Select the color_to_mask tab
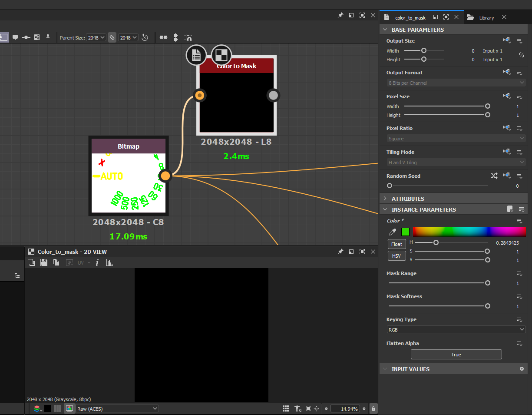 410,17
